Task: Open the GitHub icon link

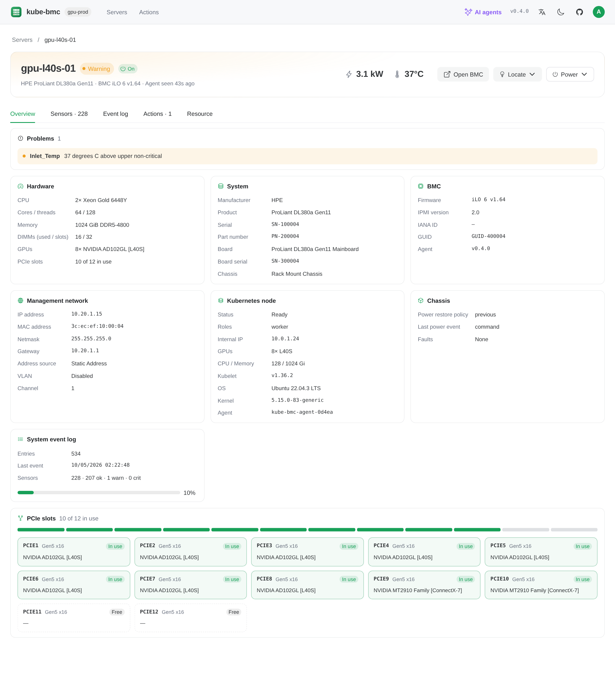Action: click(x=579, y=12)
